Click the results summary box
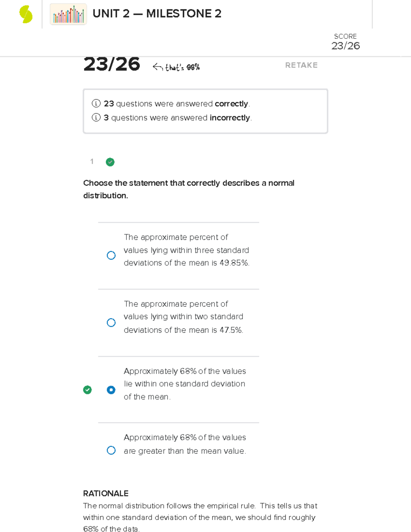The image size is (411, 532). point(205,110)
